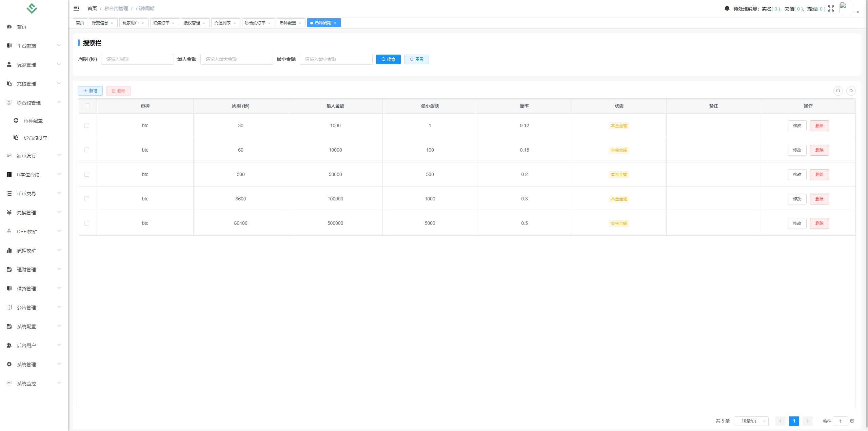Switch to the 归集订单 tab

point(164,23)
